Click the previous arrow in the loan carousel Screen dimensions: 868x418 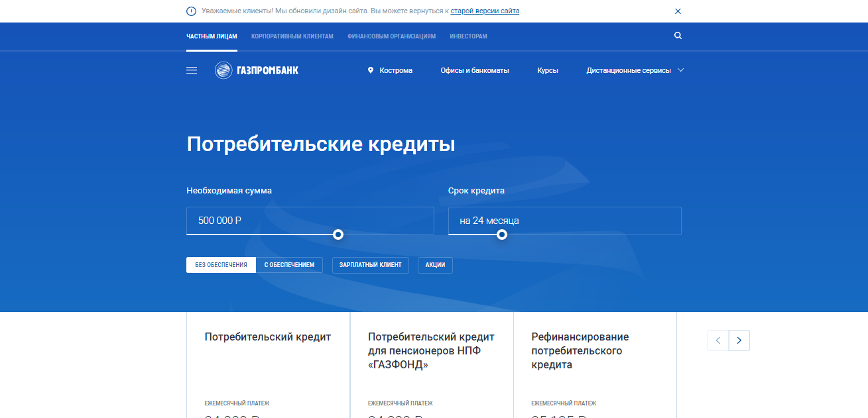pos(718,340)
